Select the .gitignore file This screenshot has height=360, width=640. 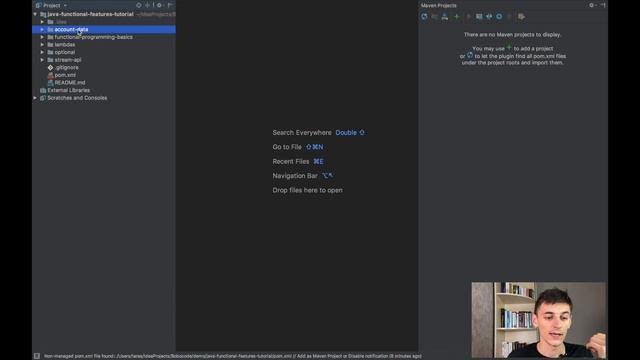pyautogui.click(x=67, y=67)
